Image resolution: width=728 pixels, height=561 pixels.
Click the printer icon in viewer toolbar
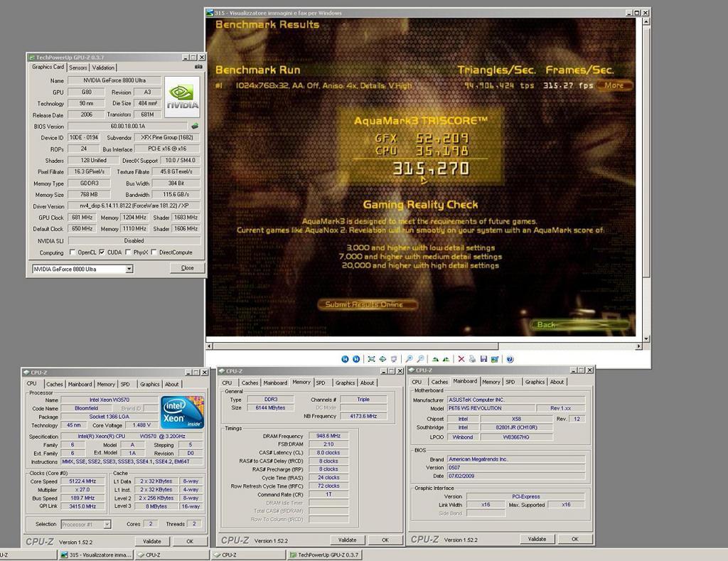point(472,359)
